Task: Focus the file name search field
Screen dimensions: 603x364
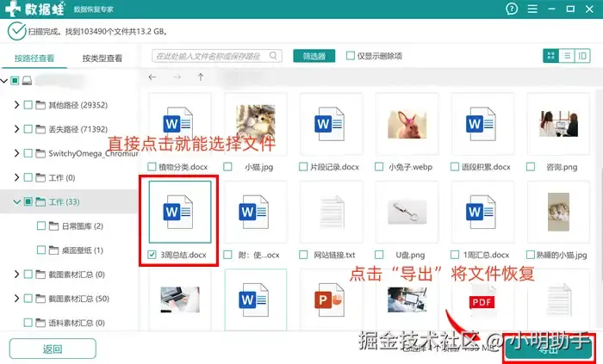Action: click(x=217, y=56)
